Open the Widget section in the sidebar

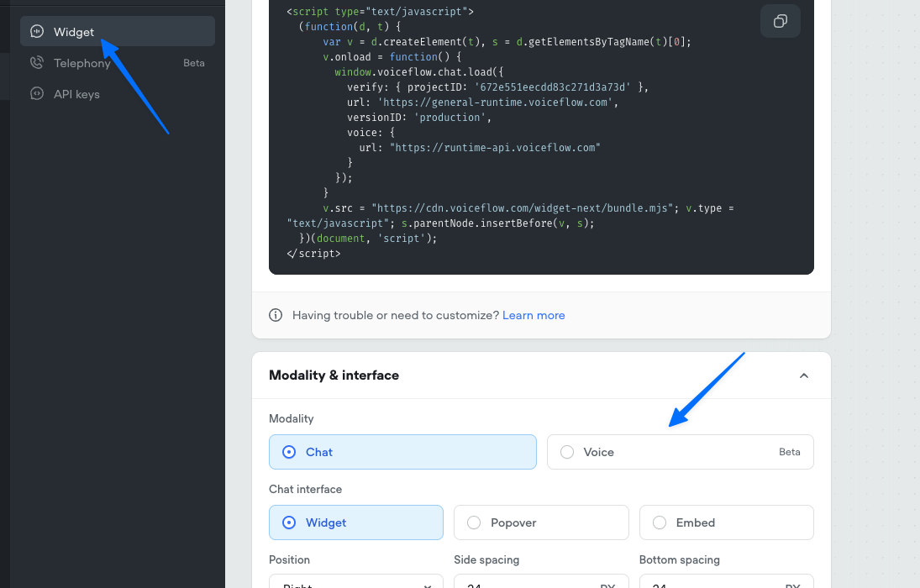point(118,32)
